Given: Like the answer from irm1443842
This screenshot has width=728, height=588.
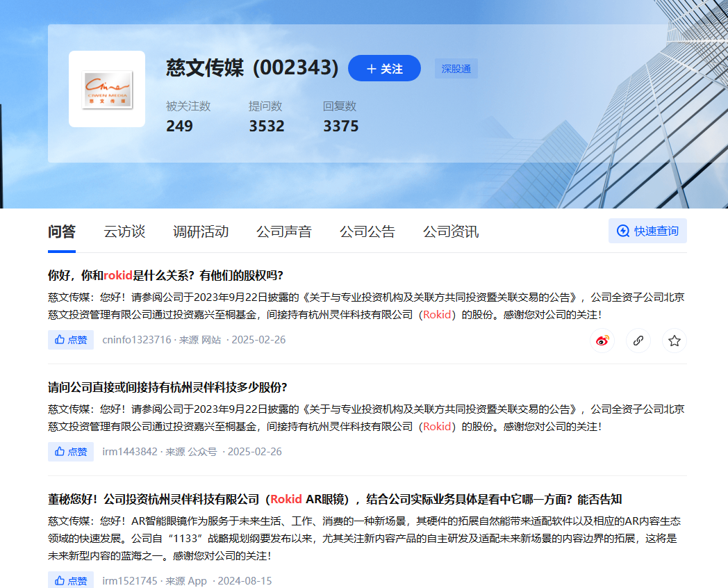Looking at the screenshot, I should 71,452.
